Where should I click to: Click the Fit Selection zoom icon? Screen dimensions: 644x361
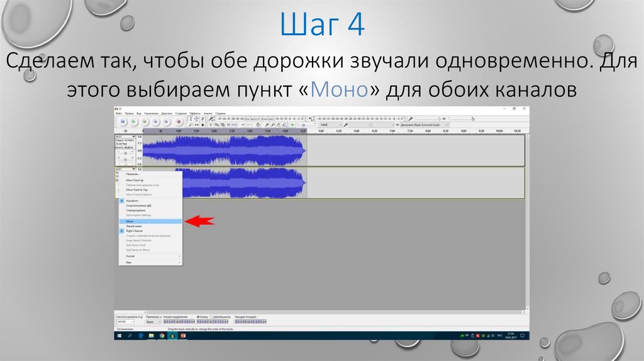pyautogui.click(x=279, y=125)
